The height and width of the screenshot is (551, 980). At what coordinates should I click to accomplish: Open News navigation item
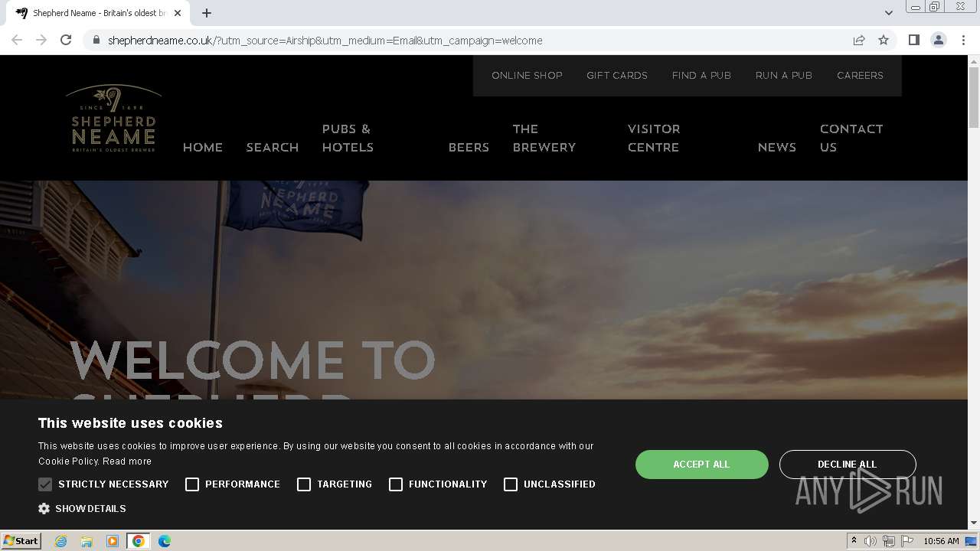point(776,147)
